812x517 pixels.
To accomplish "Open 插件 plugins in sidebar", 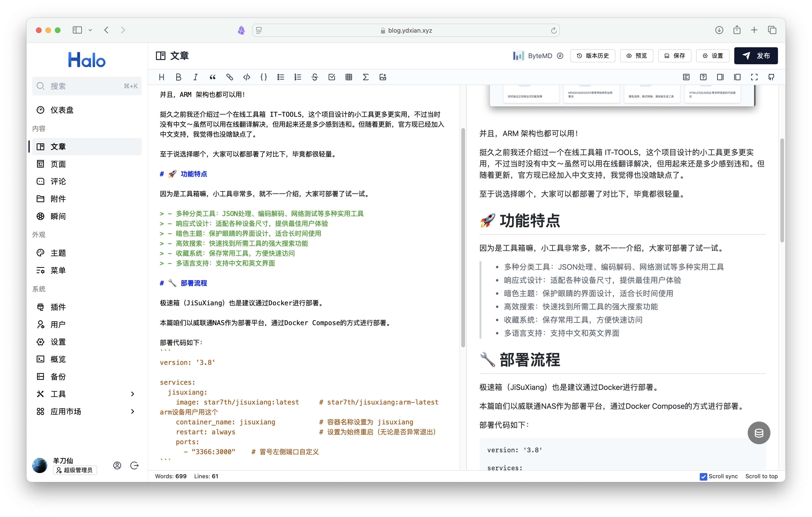I will click(87, 307).
